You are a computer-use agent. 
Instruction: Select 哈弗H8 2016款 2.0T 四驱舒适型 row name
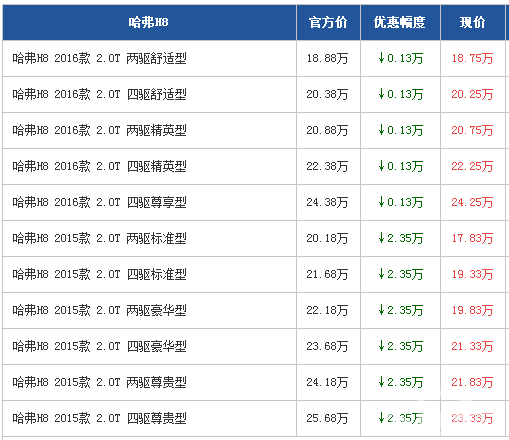coord(100,94)
